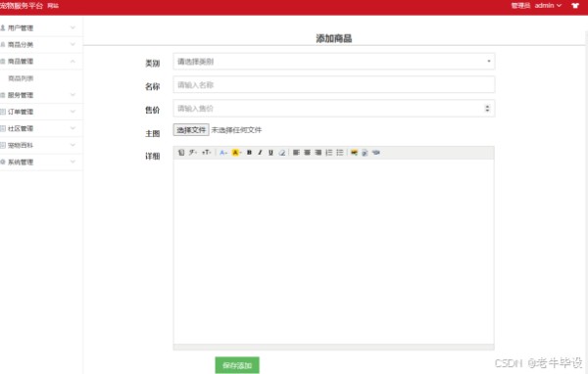Click the document icon starting the editor toolbar

pos(181,152)
